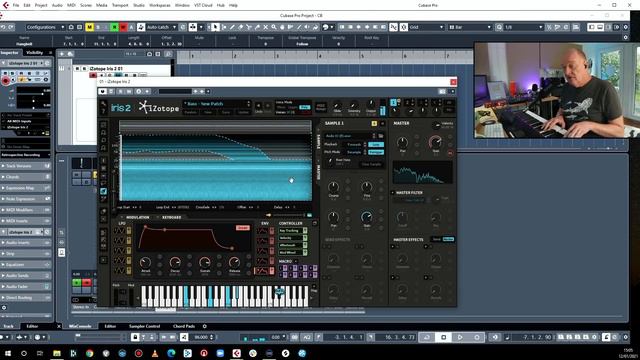Open Auto Latch automation mode dropdown
The width and height of the screenshot is (640, 360).
point(161,27)
